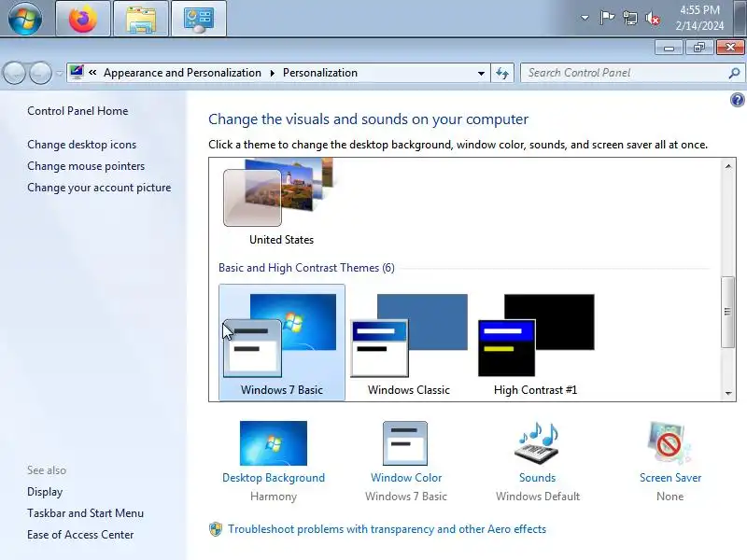Go to Control Panel Home

(x=78, y=111)
